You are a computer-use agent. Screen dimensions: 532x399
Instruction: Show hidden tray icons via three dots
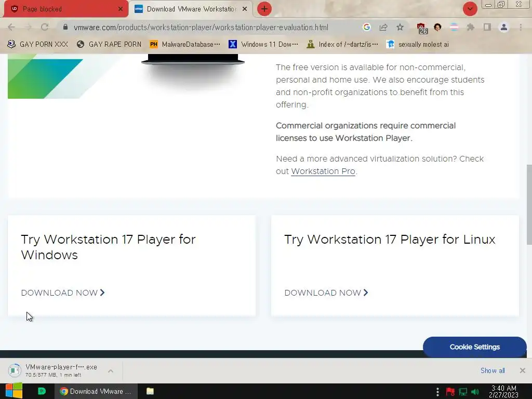437,392
